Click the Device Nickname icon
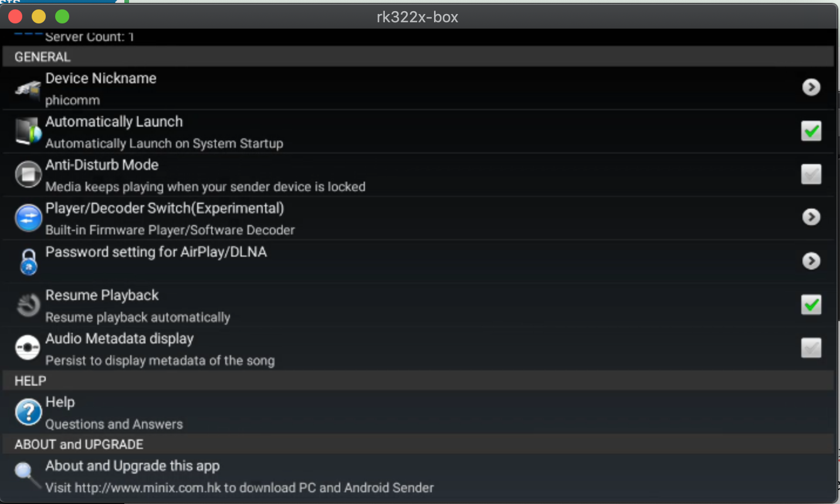Screen dimensions: 840x504 coord(28,89)
